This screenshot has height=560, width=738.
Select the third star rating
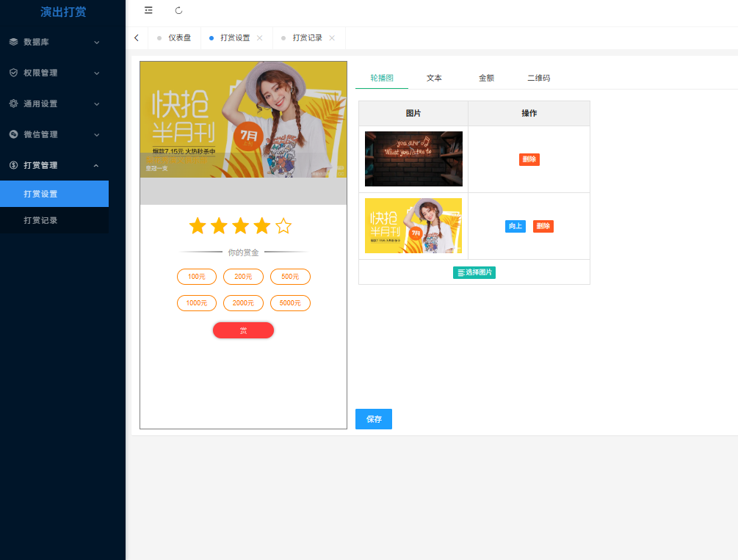pyautogui.click(x=241, y=226)
